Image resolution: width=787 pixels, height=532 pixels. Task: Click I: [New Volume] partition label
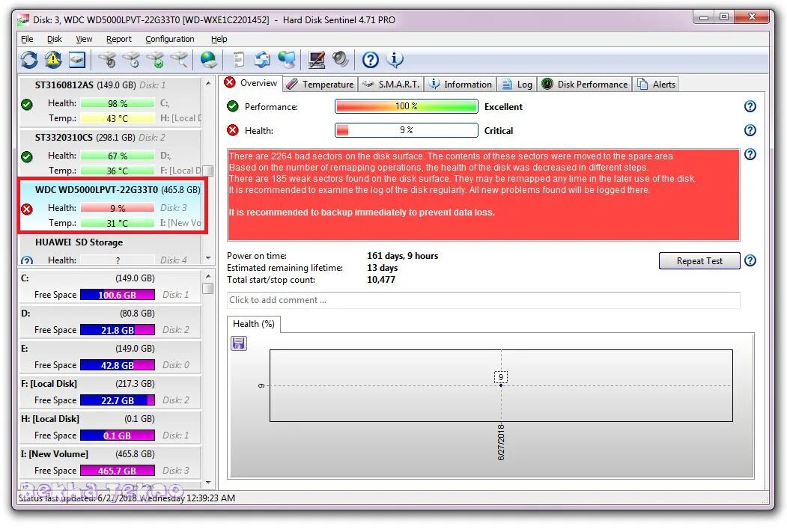[54, 453]
